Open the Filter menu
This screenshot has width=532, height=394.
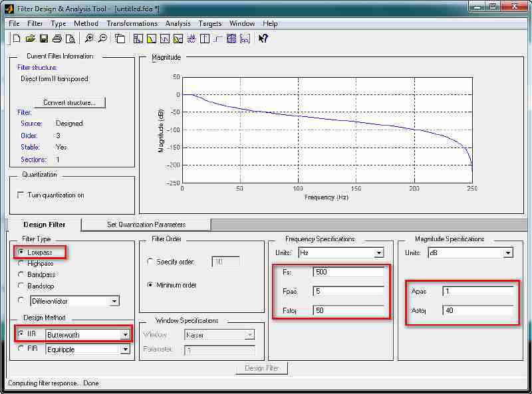(35, 23)
